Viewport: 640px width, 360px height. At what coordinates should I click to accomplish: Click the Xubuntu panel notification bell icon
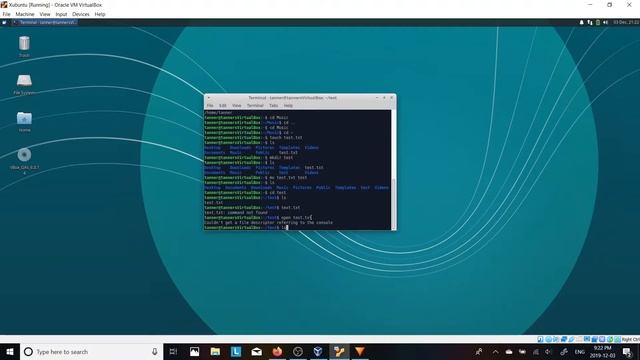[x=582, y=22]
